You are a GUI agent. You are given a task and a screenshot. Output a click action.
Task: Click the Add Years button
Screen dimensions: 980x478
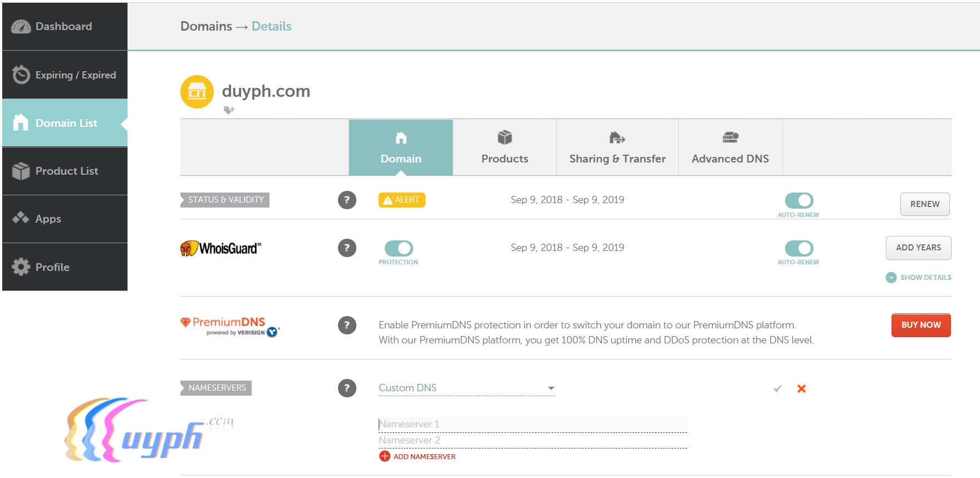coord(918,248)
